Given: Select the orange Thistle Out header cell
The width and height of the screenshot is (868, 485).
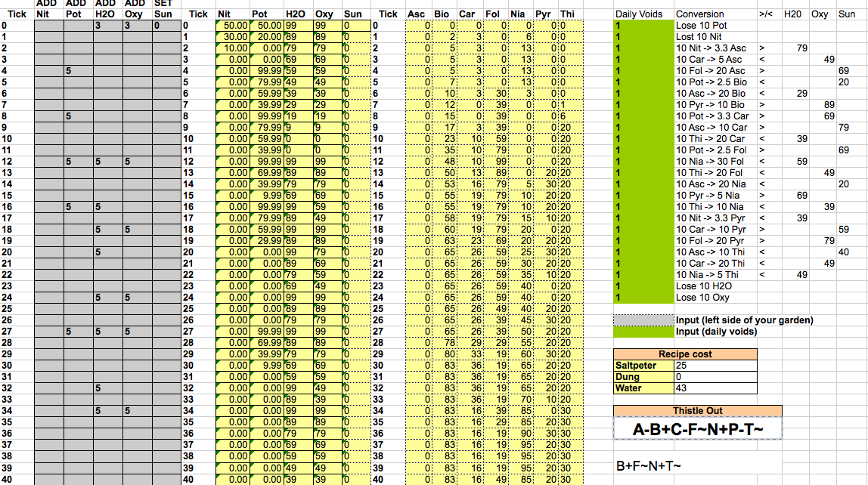Looking at the screenshot, I should [697, 410].
